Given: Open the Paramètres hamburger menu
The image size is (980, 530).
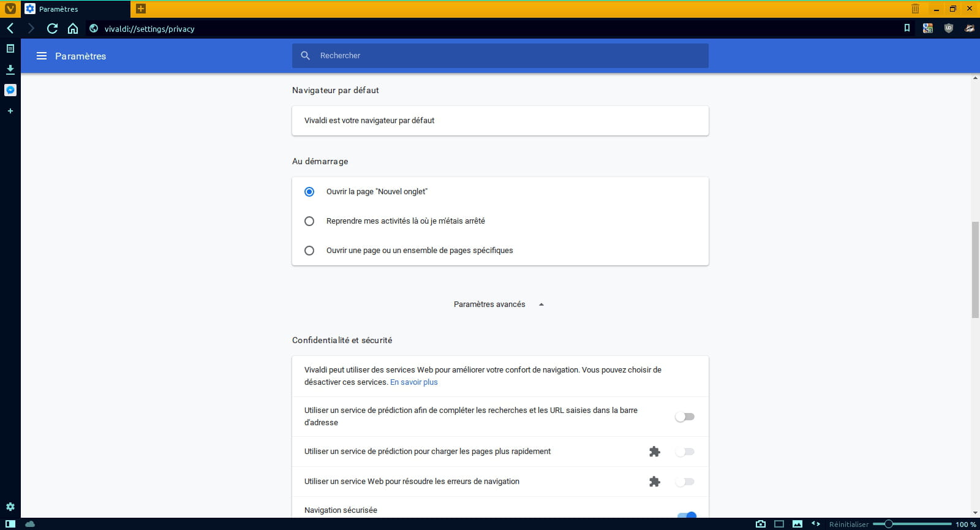Looking at the screenshot, I should [42, 56].
